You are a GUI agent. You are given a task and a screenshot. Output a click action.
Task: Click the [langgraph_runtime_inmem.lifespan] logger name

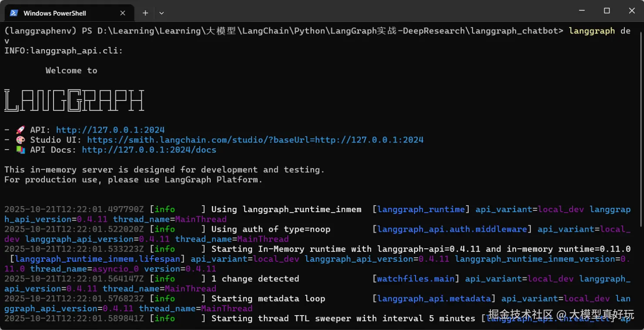click(97, 259)
